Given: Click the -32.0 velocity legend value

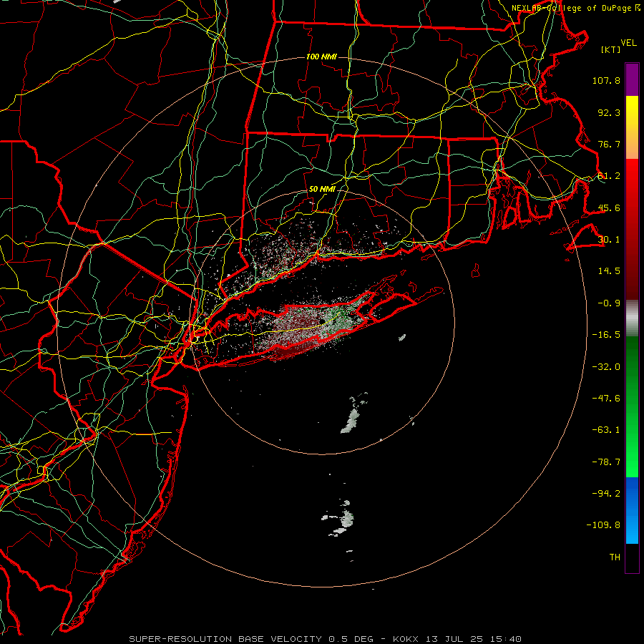Looking at the screenshot, I should (x=606, y=367).
